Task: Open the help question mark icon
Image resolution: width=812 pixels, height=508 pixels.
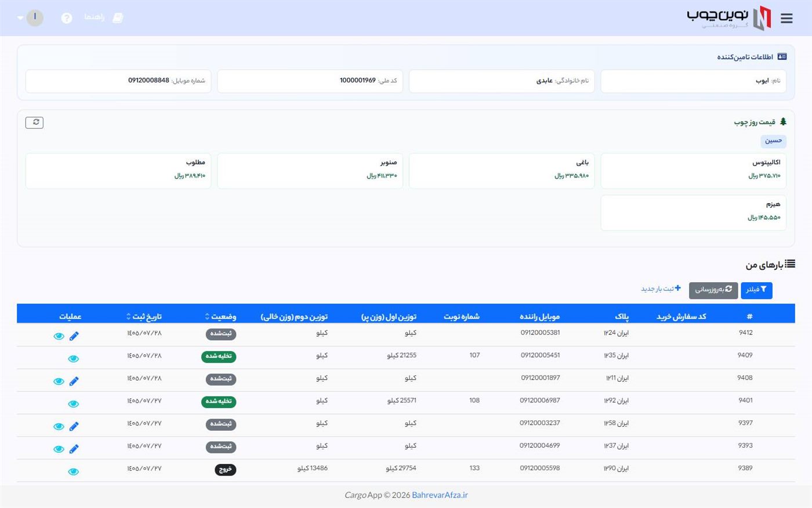Action: pos(67,18)
